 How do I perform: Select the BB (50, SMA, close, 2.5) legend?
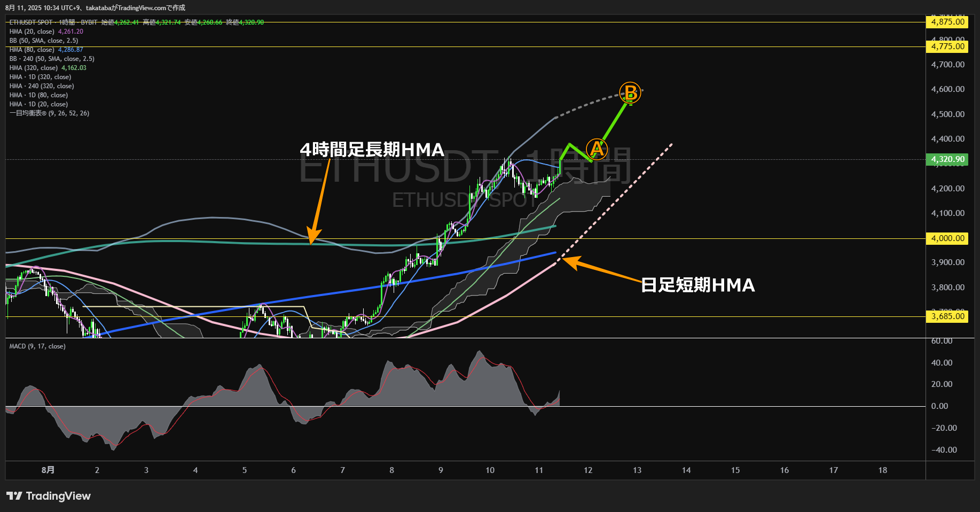pyautogui.click(x=44, y=41)
